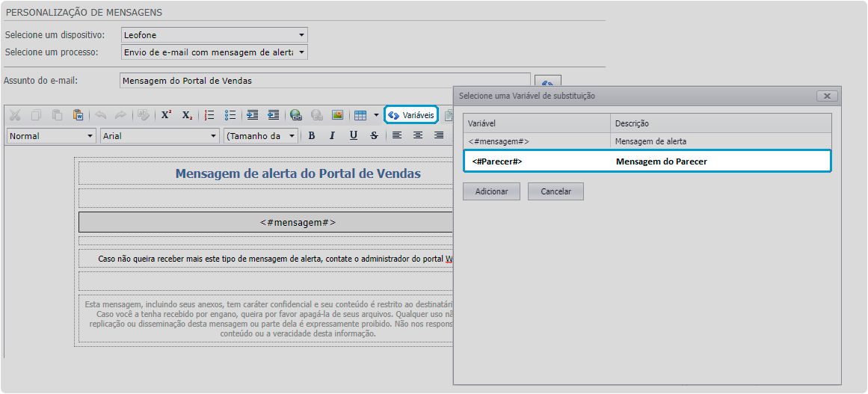Click the <#mensagem#> placeholder in editor body

point(298,222)
